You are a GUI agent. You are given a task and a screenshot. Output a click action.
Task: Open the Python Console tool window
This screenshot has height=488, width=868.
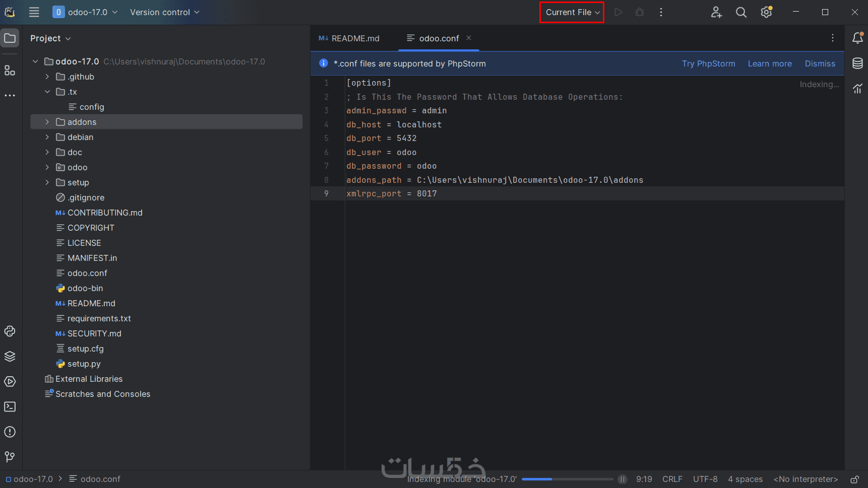point(10,331)
